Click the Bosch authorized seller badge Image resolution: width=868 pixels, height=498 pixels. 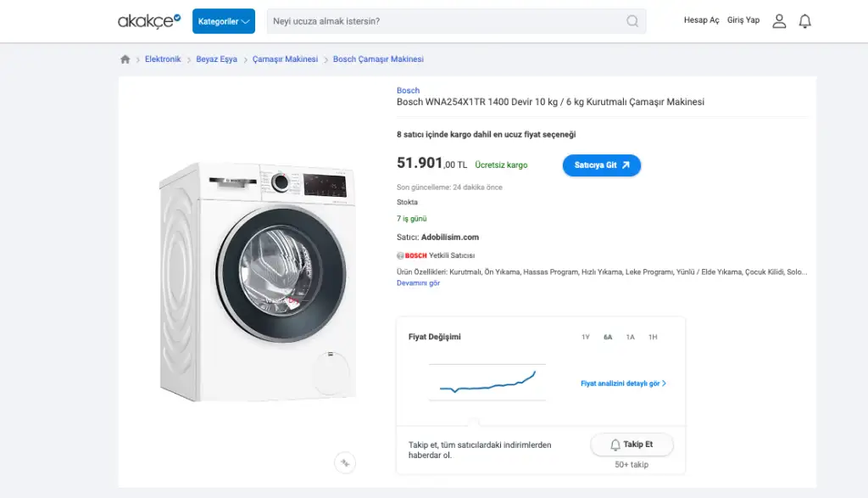(436, 255)
